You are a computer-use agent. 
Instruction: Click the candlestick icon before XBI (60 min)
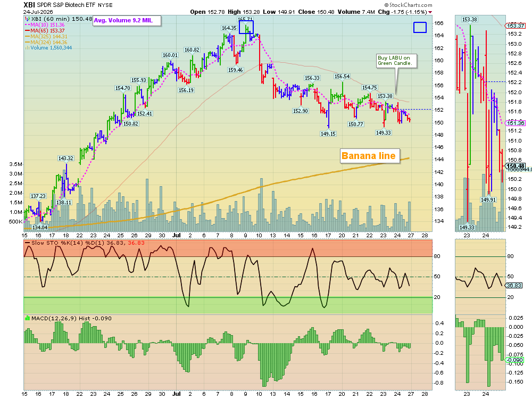pos(28,19)
